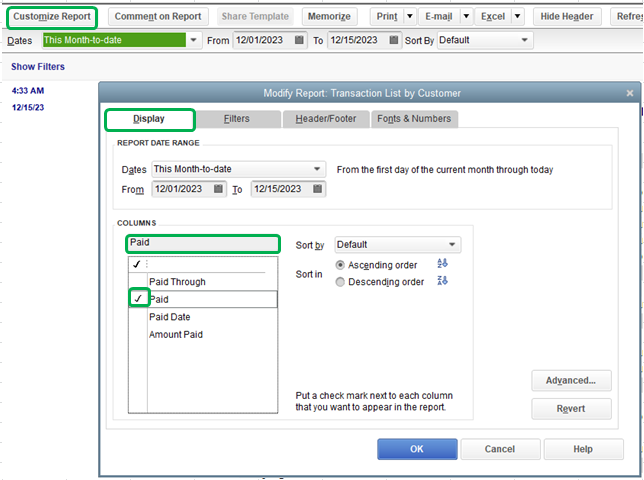Viewport: 644px width, 480px height.
Task: Click the Customize Report button
Action: point(52,17)
